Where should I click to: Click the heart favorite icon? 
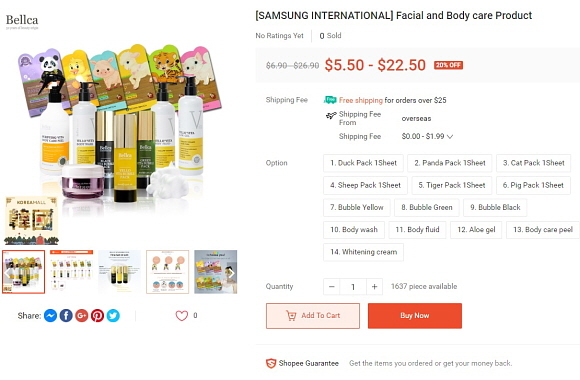(182, 316)
